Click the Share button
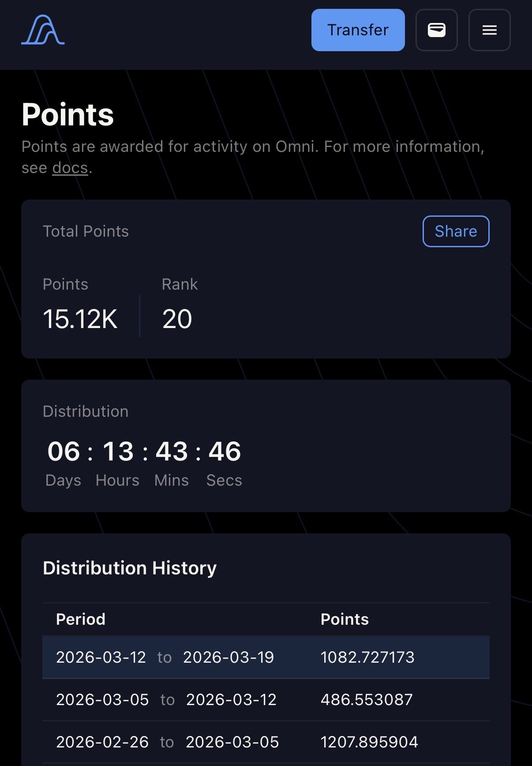This screenshot has width=532, height=766. click(456, 231)
